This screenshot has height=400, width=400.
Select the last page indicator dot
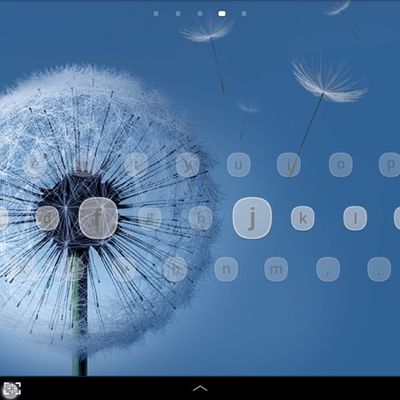(x=244, y=14)
